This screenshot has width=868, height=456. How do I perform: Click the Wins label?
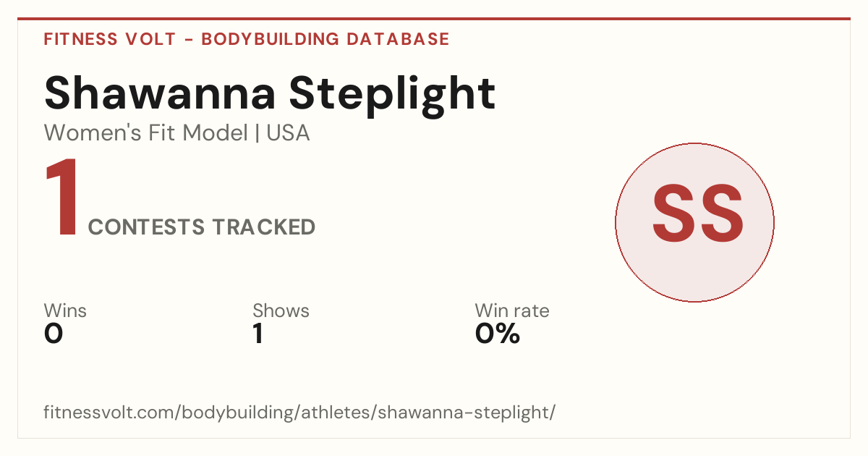coord(65,311)
